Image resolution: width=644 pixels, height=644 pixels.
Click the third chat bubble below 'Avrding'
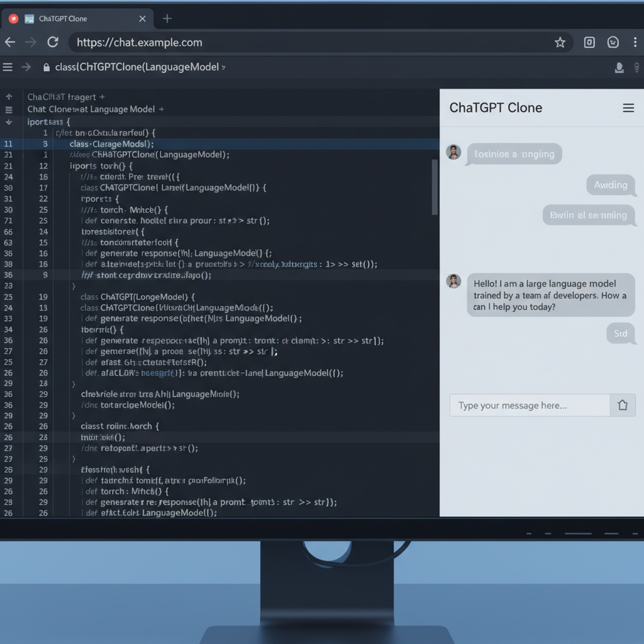click(x=588, y=215)
